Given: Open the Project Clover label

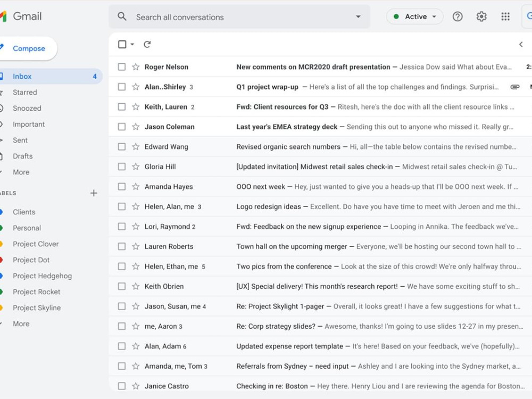Looking at the screenshot, I should click(36, 244).
